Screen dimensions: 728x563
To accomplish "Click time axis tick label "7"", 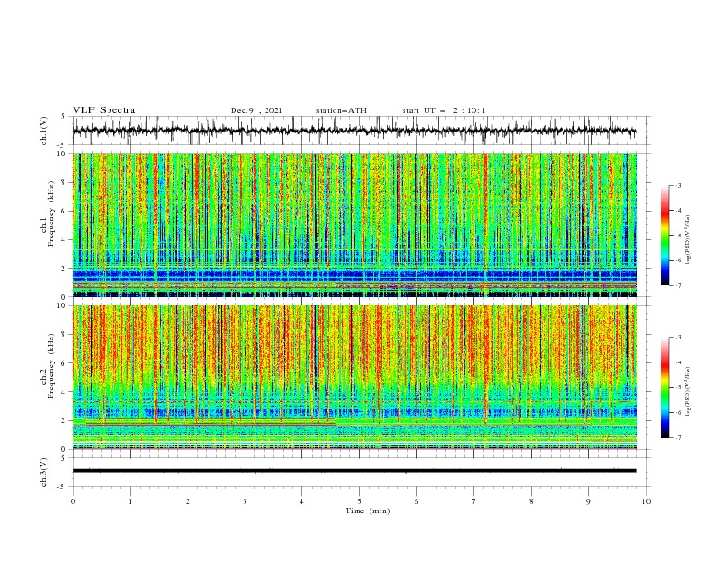I will click(473, 501).
